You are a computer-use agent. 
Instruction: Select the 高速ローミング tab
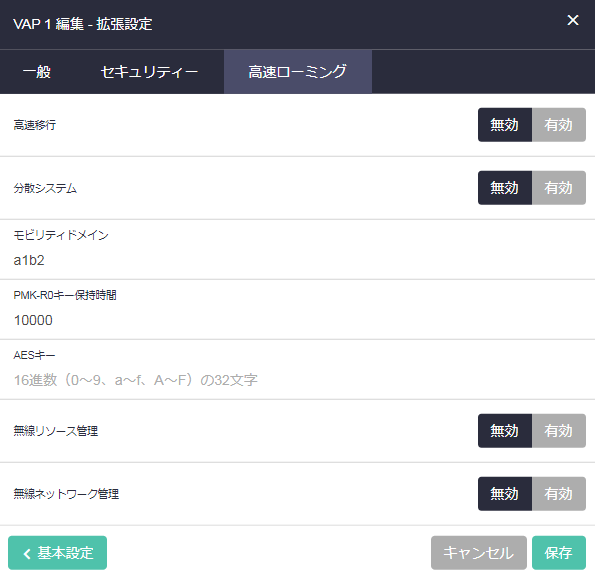[x=298, y=72]
